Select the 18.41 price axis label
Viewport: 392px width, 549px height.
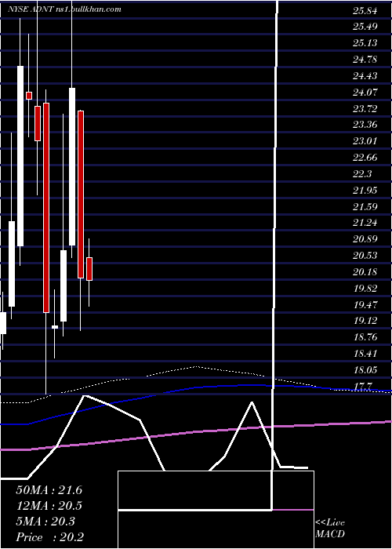tap(365, 354)
